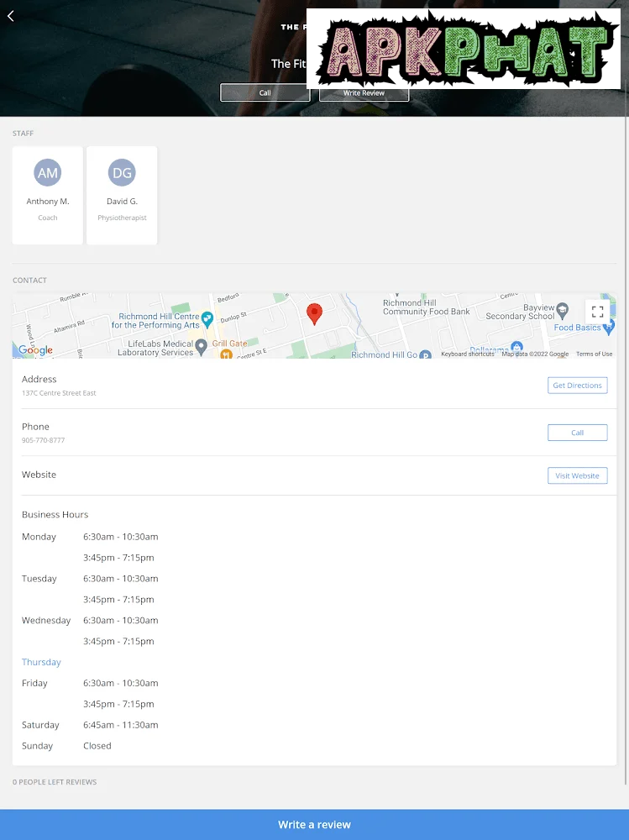Click the Business Hours heading
The width and height of the screenshot is (629, 840).
pos(55,514)
